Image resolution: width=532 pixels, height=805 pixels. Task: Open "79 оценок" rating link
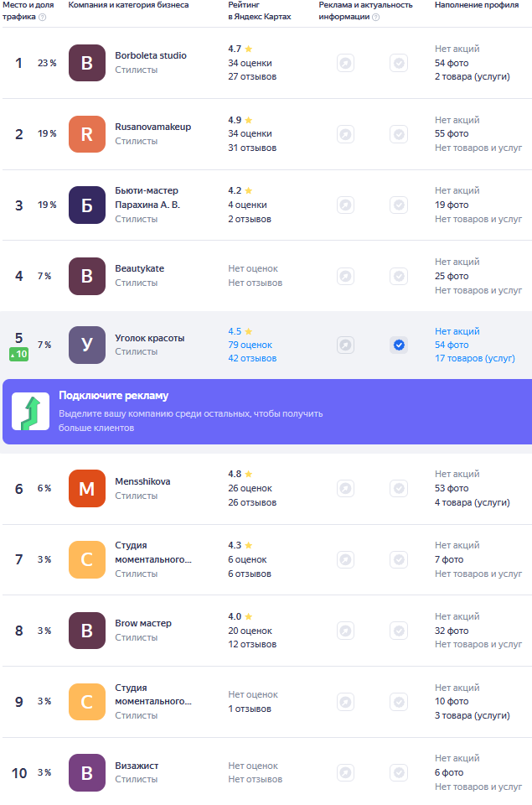click(x=250, y=345)
